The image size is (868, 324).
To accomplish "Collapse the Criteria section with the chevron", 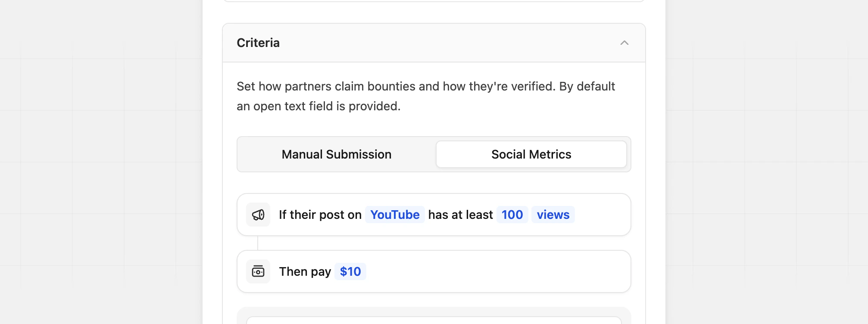I will pyautogui.click(x=624, y=43).
